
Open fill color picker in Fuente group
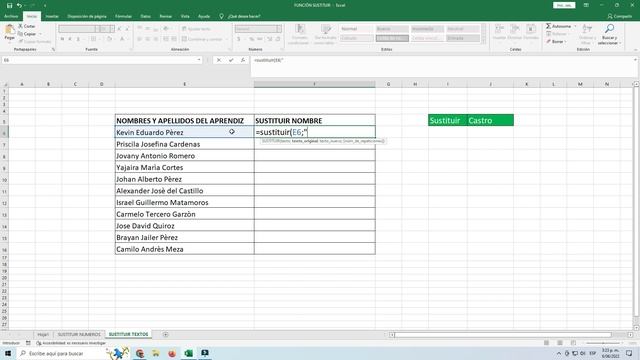pyautogui.click(x=110, y=39)
